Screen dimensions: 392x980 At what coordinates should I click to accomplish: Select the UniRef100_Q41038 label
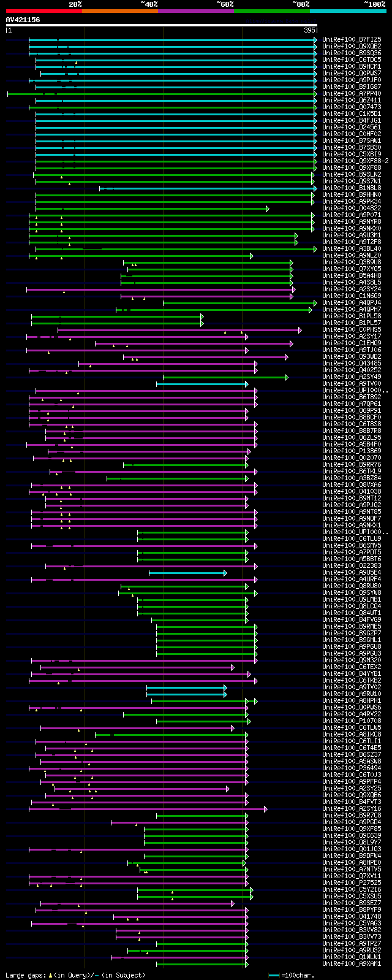point(352,491)
